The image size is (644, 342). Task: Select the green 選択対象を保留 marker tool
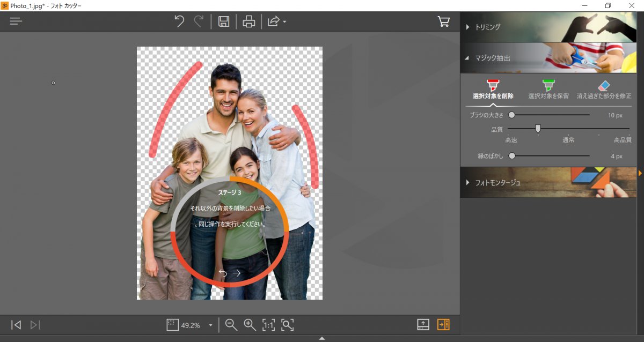[548, 90]
